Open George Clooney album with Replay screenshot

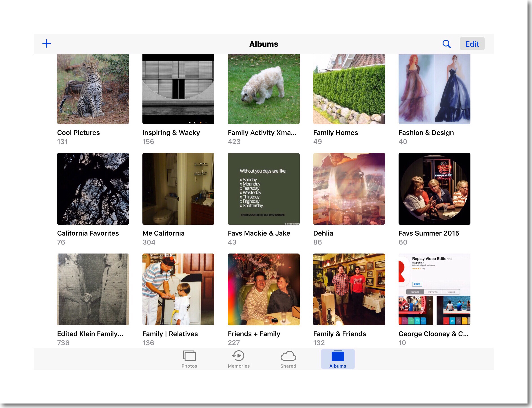(x=434, y=289)
